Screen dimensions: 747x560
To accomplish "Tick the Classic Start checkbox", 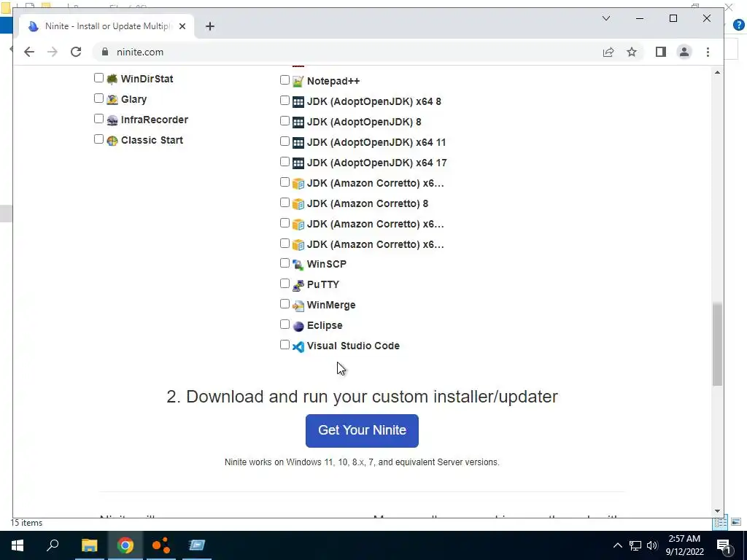I will pyautogui.click(x=98, y=139).
